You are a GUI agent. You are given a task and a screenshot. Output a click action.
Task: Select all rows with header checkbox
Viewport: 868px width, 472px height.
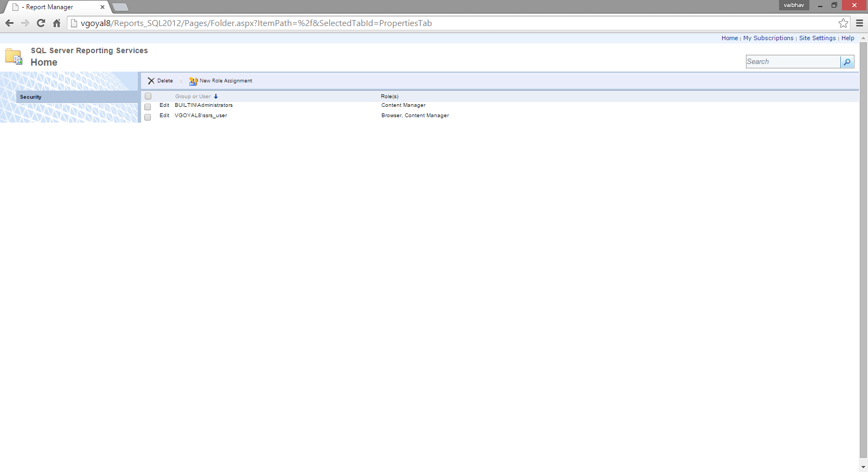[x=148, y=97]
